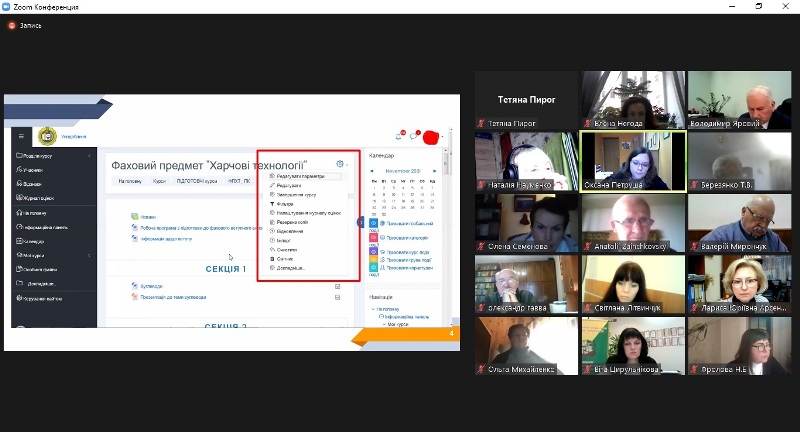The width and height of the screenshot is (800, 432).
Task: Open the site logo home link
Action: point(47,136)
